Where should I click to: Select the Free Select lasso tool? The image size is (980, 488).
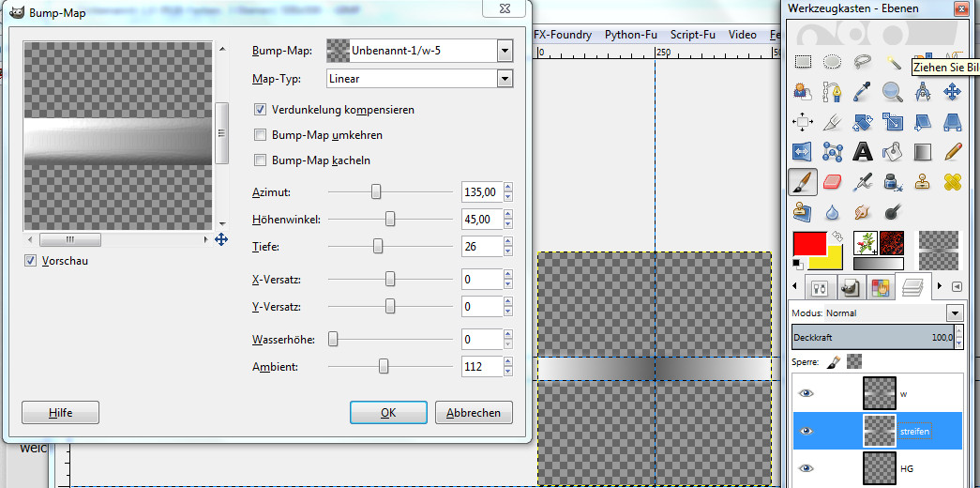click(x=863, y=61)
